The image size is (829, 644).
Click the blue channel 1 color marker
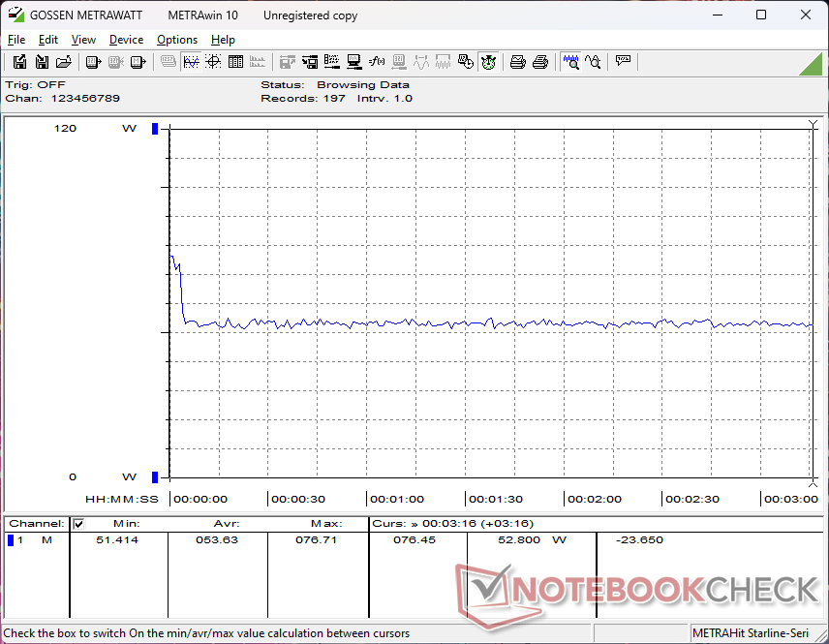point(11,539)
